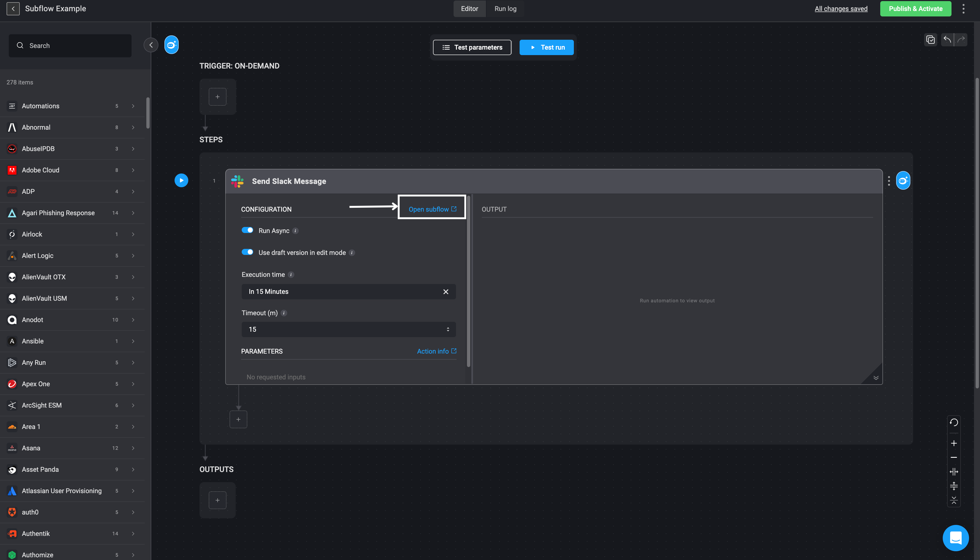Click the copy/checklist icon beside undo

(930, 39)
